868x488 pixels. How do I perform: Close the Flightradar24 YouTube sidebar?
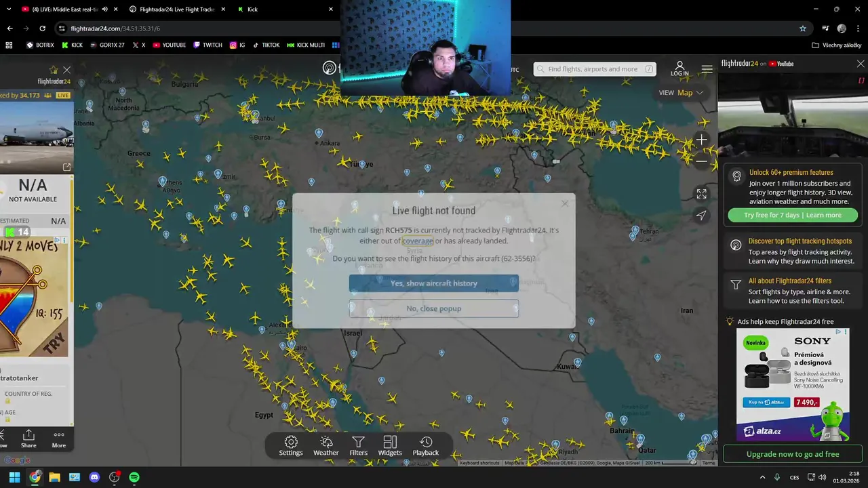tap(861, 64)
